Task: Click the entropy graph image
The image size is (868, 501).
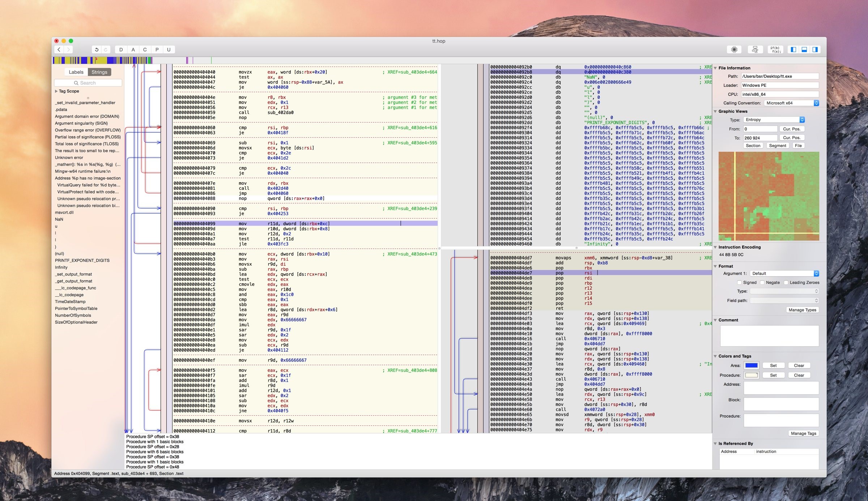Action: [x=769, y=196]
